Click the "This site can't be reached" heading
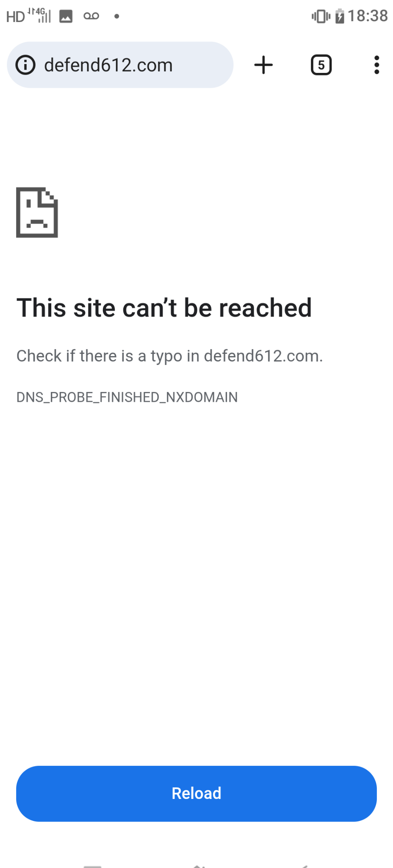 click(x=164, y=308)
